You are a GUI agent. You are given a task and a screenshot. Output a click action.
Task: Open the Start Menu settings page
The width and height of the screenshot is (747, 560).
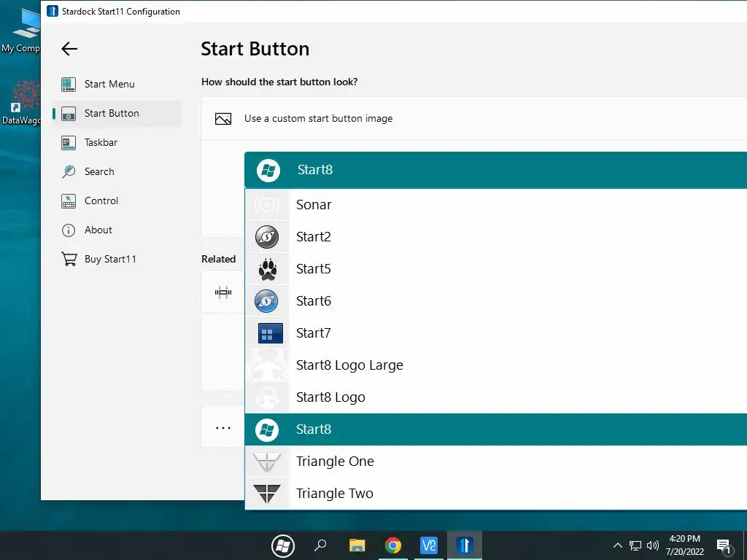click(x=117, y=85)
